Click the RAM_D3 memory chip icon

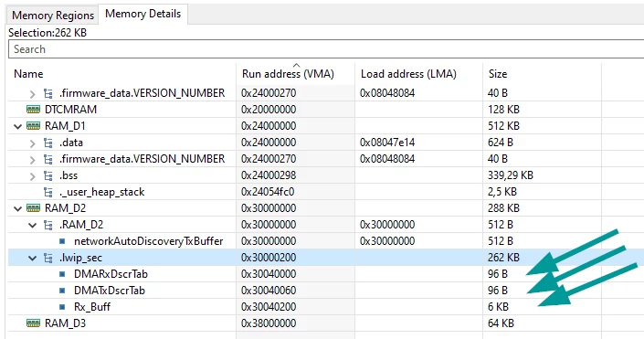33,323
